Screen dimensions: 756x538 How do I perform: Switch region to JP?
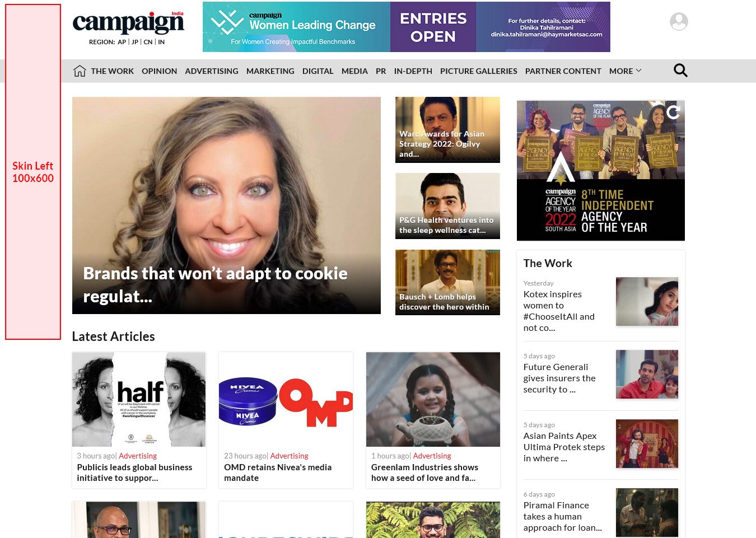point(135,42)
